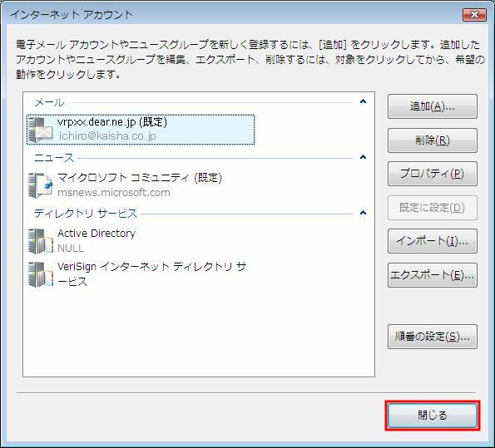495x448 pixels.
Task: Close the インターネット アカウント window via X
Action: (x=474, y=14)
